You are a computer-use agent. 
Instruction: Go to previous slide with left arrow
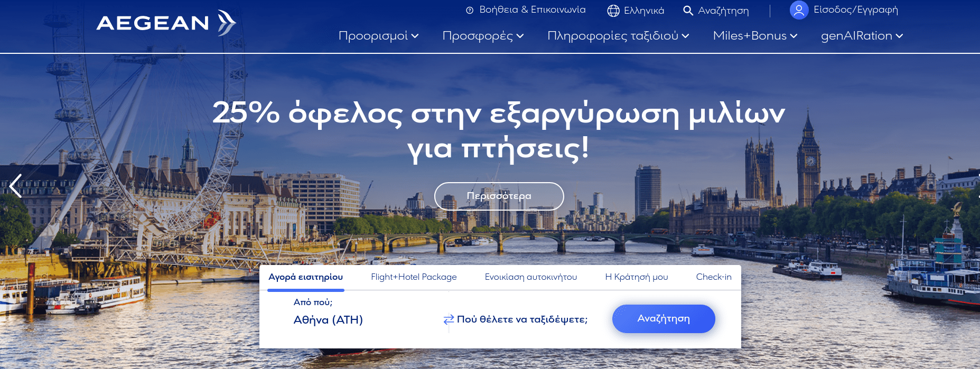(x=16, y=186)
